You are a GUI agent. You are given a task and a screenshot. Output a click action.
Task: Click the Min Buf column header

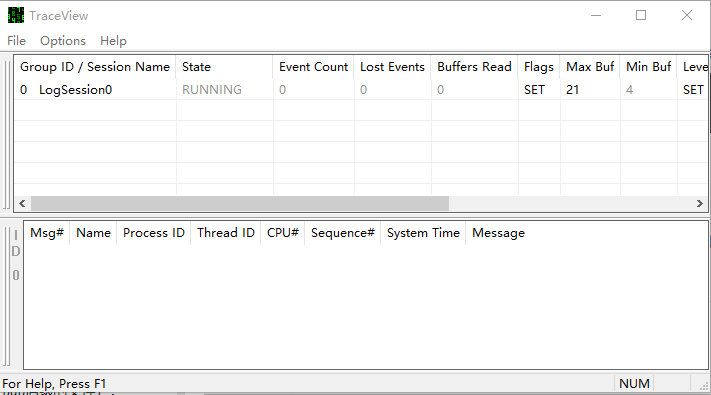(648, 67)
